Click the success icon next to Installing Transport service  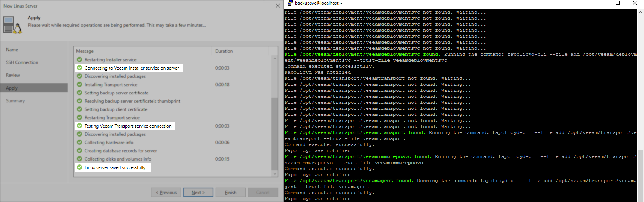79,84
